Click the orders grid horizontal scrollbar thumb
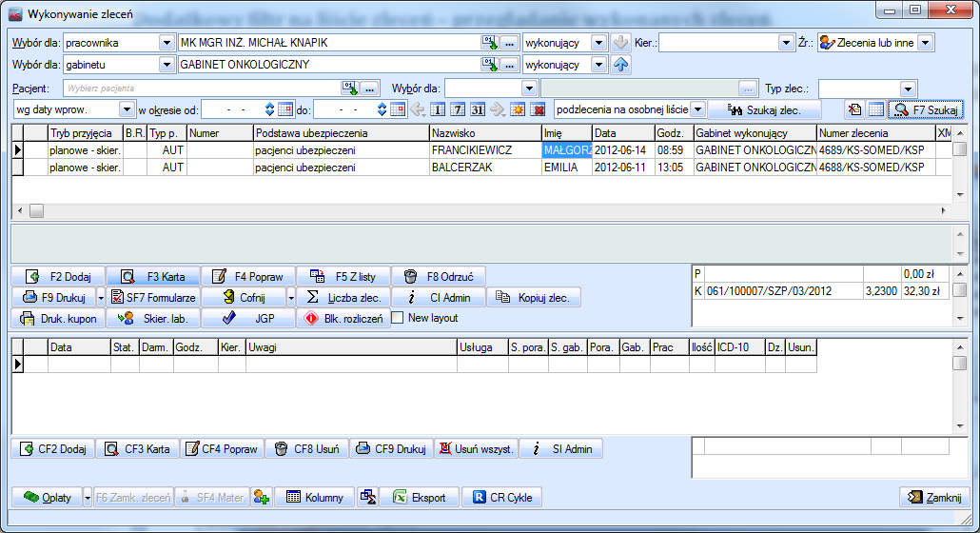This screenshot has width=980, height=533. pos(37,211)
